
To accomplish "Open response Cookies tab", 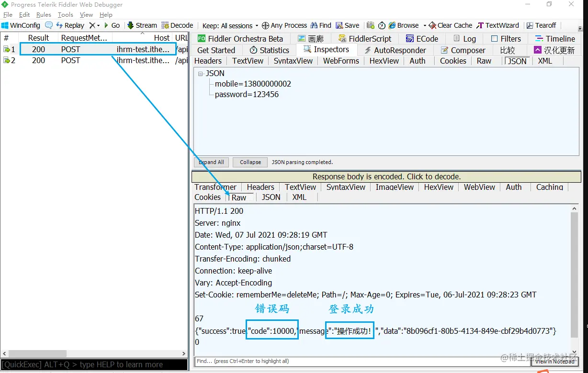I will (207, 197).
